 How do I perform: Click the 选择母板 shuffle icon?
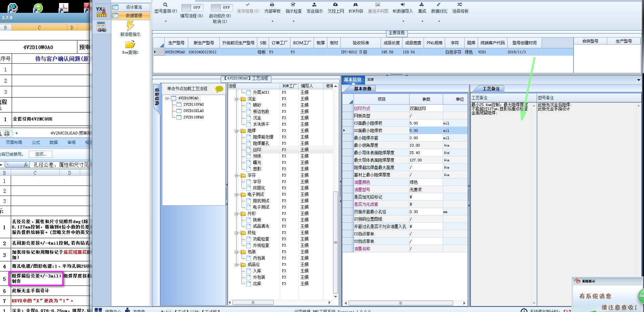pos(460,5)
